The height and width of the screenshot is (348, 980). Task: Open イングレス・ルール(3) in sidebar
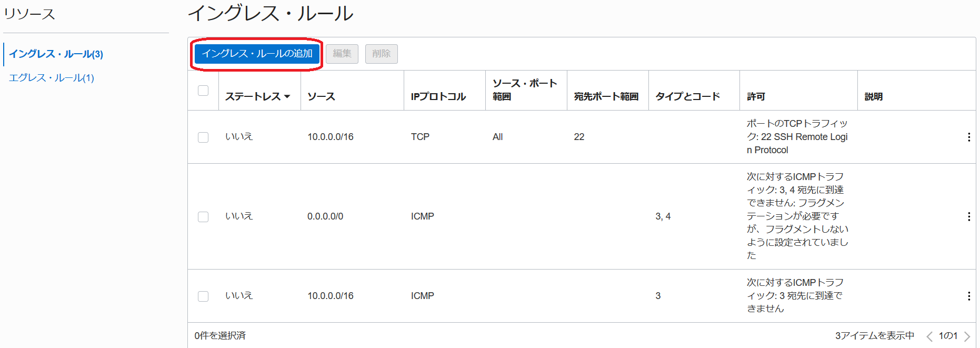tap(56, 54)
